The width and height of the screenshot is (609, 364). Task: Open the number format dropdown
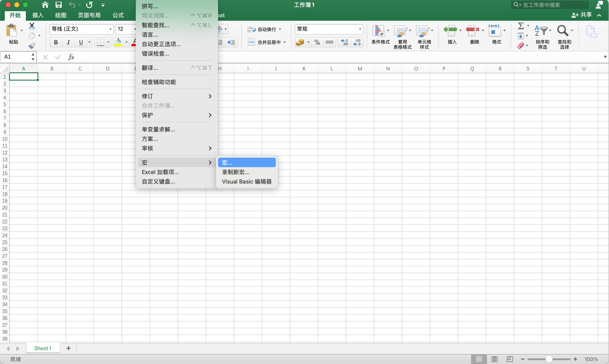360,29
